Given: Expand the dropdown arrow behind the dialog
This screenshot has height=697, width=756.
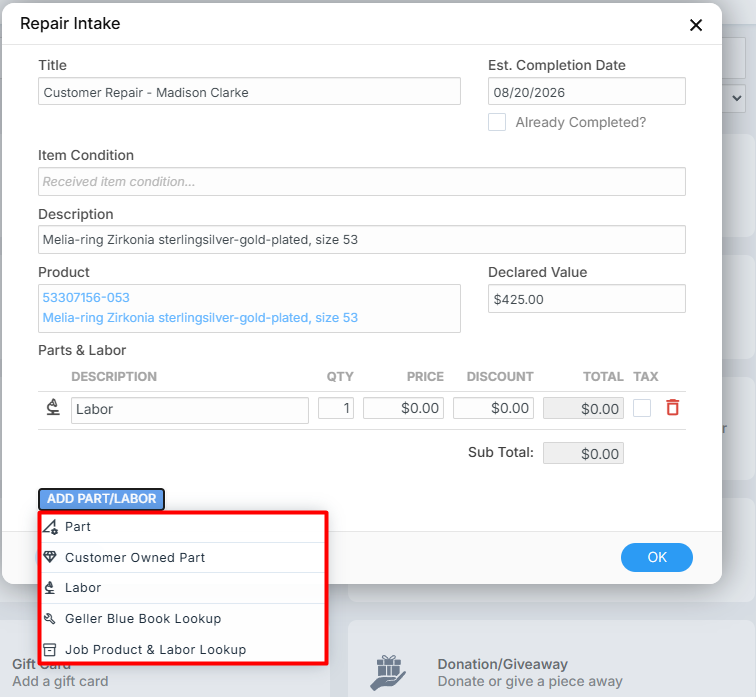Looking at the screenshot, I should (736, 98).
